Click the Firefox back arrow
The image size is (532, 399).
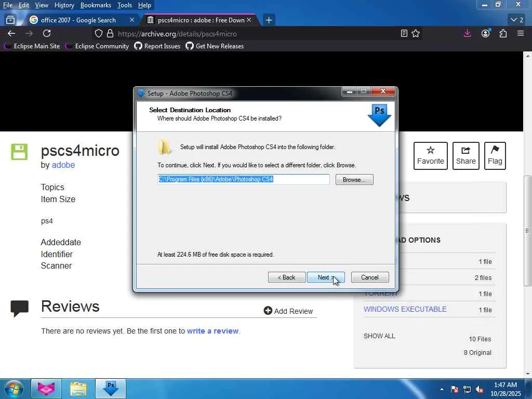point(11,33)
